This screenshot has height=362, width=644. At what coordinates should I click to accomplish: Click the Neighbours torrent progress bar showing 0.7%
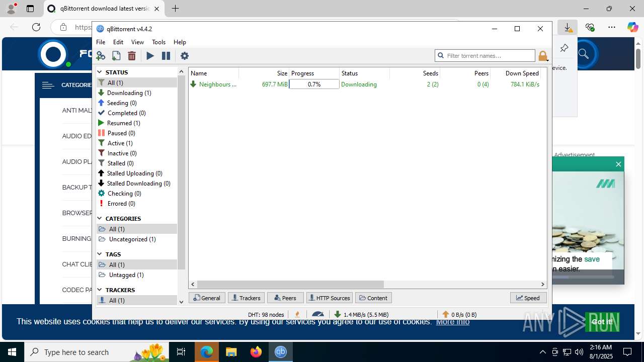314,84
